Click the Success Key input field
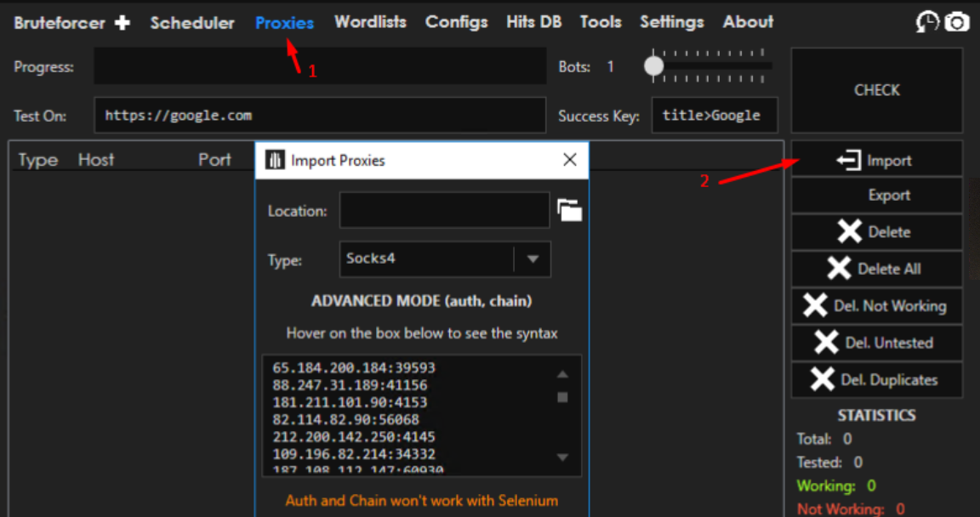Screen dimensions: 980x517 (714, 116)
